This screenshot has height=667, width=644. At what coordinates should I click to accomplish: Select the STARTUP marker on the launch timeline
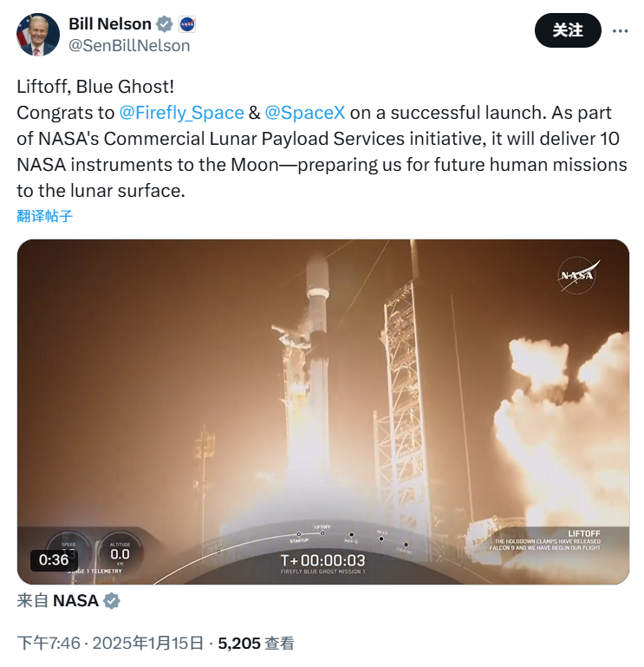click(x=297, y=536)
